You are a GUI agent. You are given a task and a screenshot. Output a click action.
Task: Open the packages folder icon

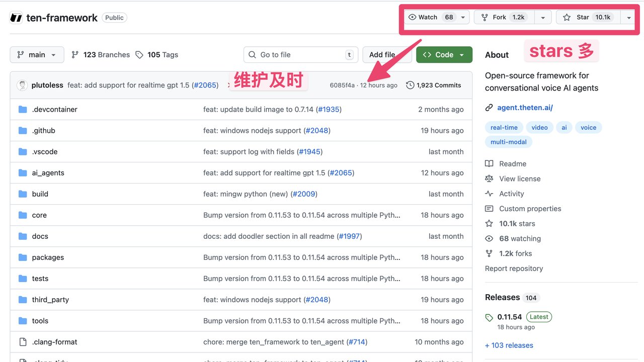(x=23, y=257)
